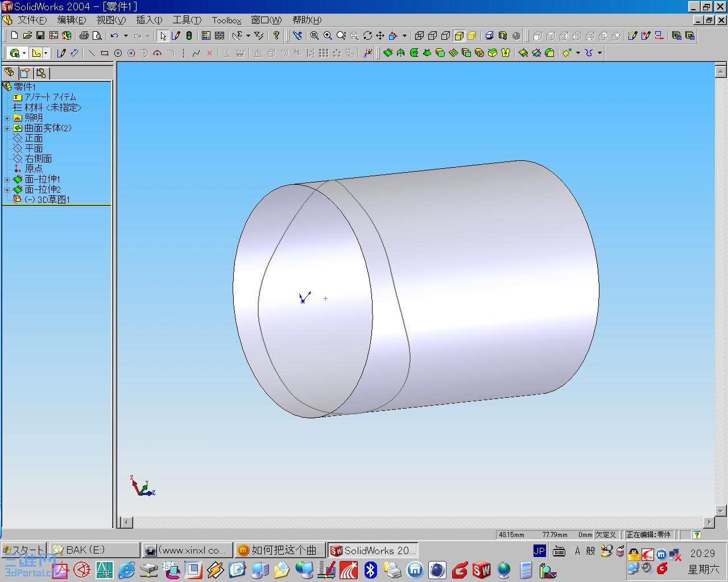Viewport: 728px width, 582px height.
Task: Click the vertical scrollbar down arrow
Action: pos(720,510)
